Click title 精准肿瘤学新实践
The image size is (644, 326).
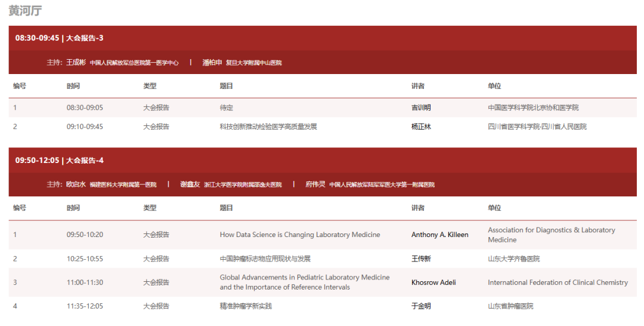tap(246, 306)
